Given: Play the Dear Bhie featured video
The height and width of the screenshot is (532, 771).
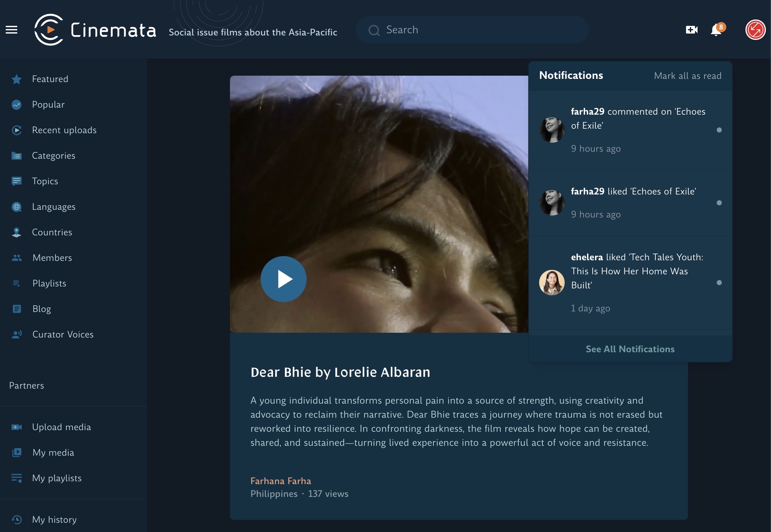Looking at the screenshot, I should 283,279.
